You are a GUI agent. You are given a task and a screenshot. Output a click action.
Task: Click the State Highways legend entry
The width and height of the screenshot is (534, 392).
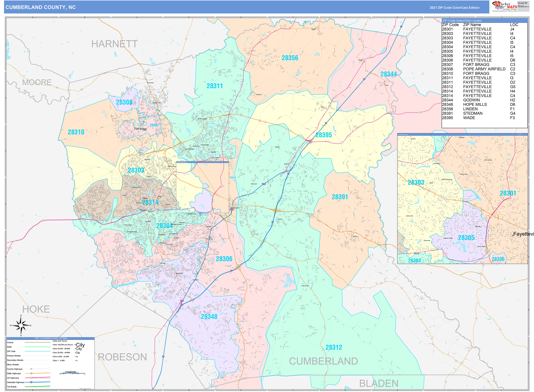coord(29,373)
